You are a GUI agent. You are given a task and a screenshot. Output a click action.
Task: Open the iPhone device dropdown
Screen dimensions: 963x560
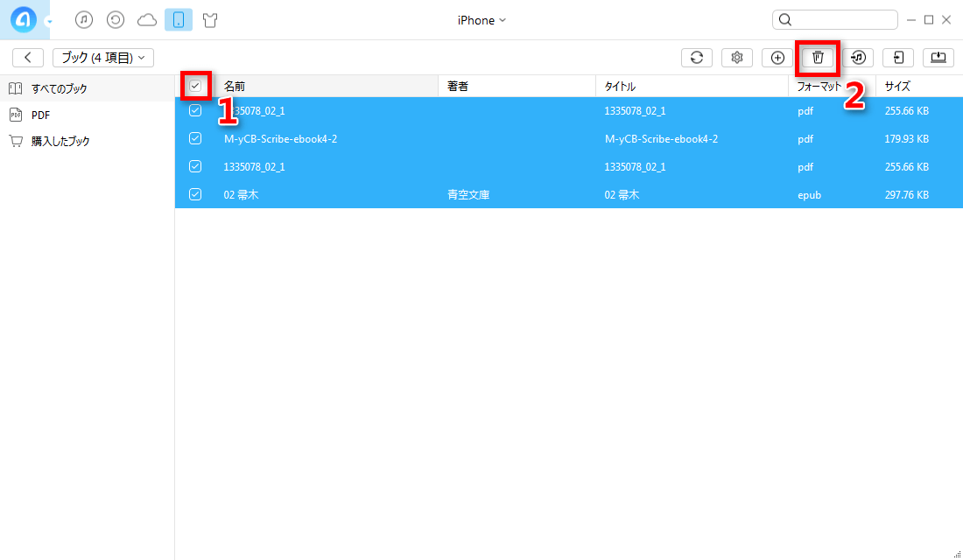point(481,19)
